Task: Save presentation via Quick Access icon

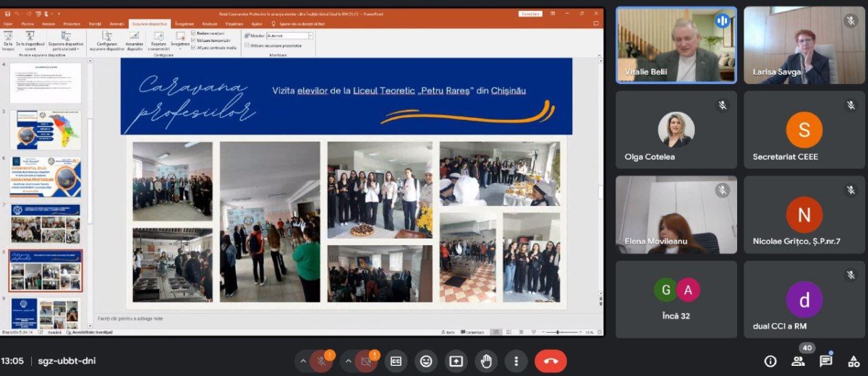Action: tap(7, 13)
